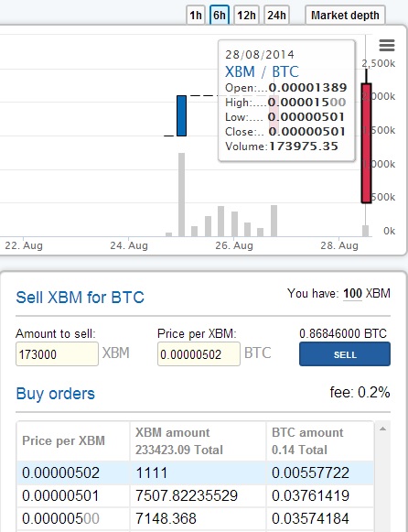Click the tallest gray volume bar
Screen dimensions: 408x532
pyautogui.click(x=182, y=195)
